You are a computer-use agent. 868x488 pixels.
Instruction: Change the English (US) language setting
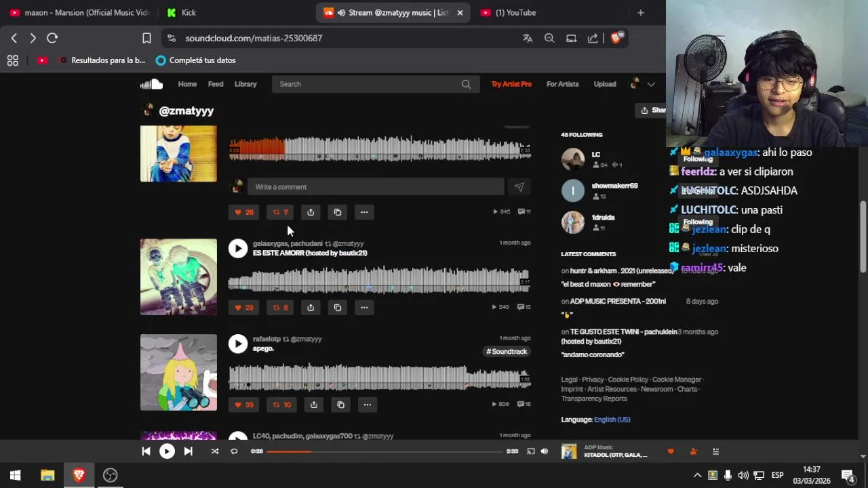612,420
